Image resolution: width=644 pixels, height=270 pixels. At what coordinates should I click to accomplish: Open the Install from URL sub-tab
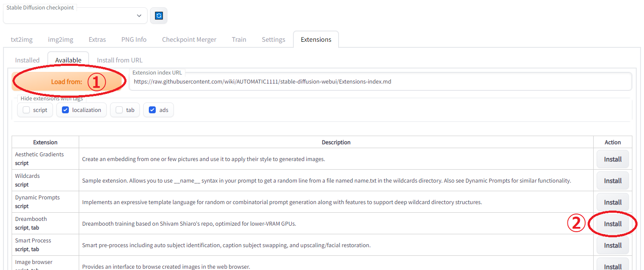point(120,60)
